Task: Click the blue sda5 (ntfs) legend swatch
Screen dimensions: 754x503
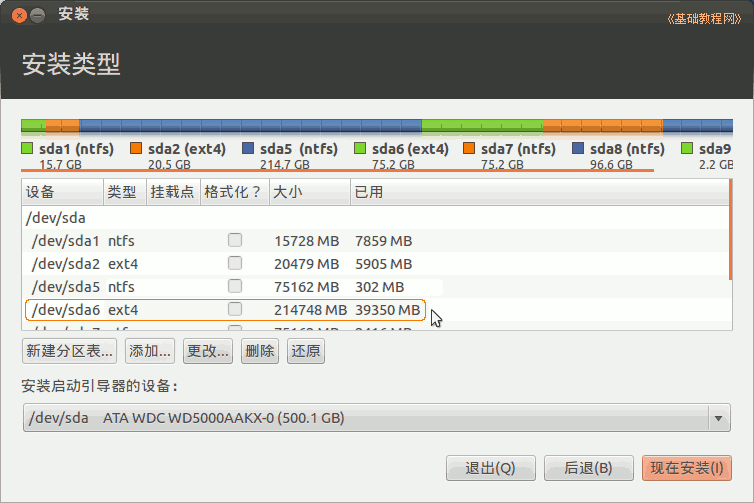Action: click(x=248, y=148)
